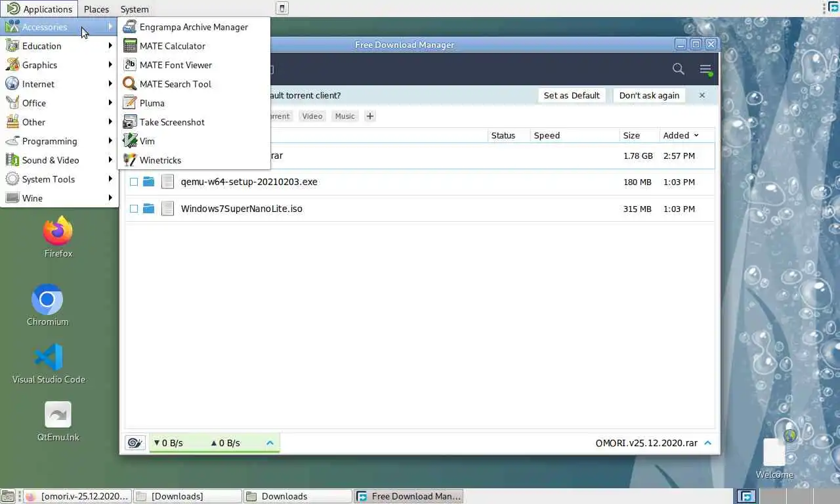This screenshot has height=504, width=840.
Task: Click the MATE Search Tool magnifier icon
Action: pos(130,84)
